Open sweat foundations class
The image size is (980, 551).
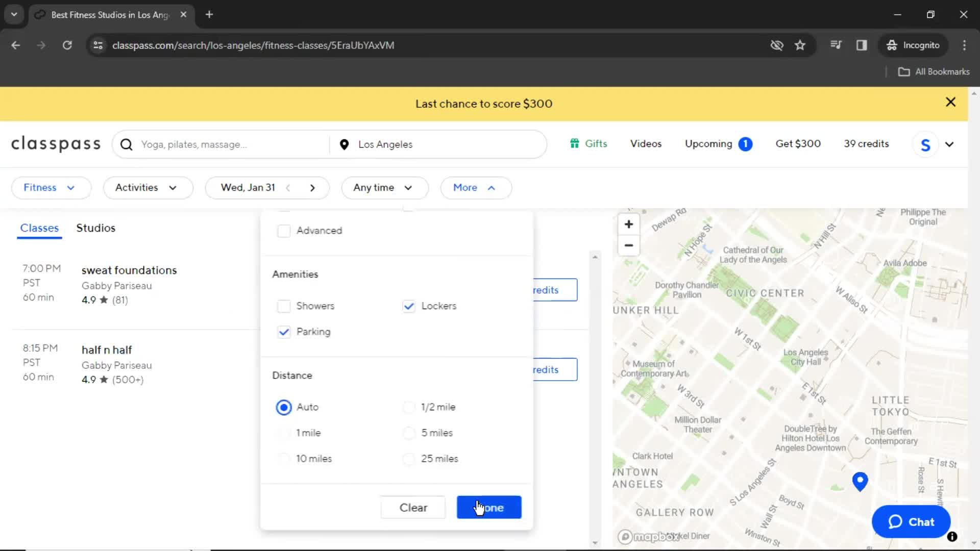click(129, 270)
